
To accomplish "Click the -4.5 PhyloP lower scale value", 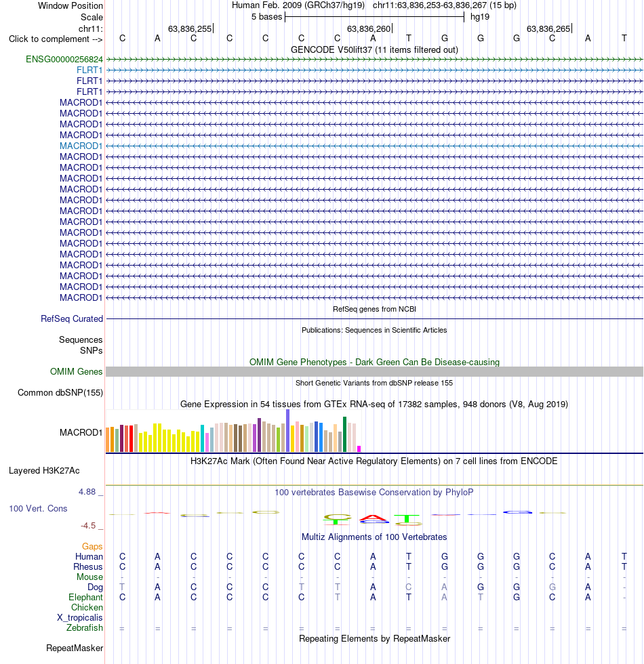I will 88,526.
